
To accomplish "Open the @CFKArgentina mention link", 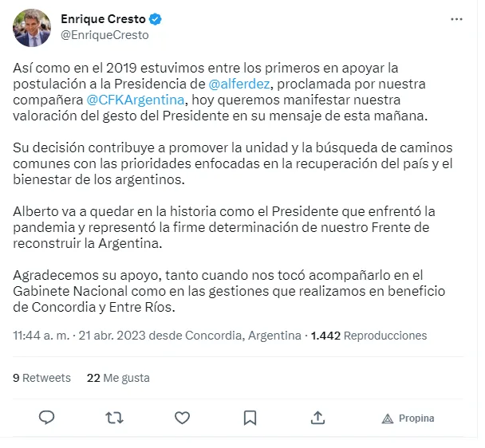I will [134, 100].
